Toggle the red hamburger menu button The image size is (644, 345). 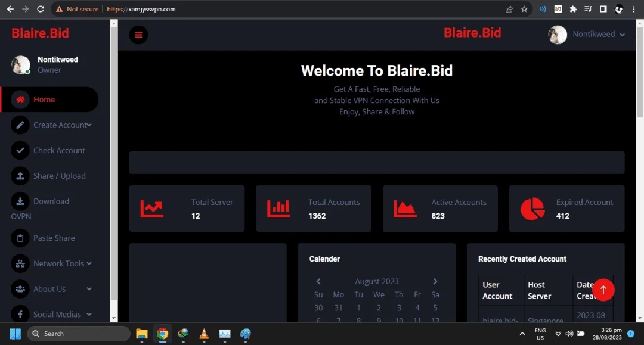coord(138,35)
